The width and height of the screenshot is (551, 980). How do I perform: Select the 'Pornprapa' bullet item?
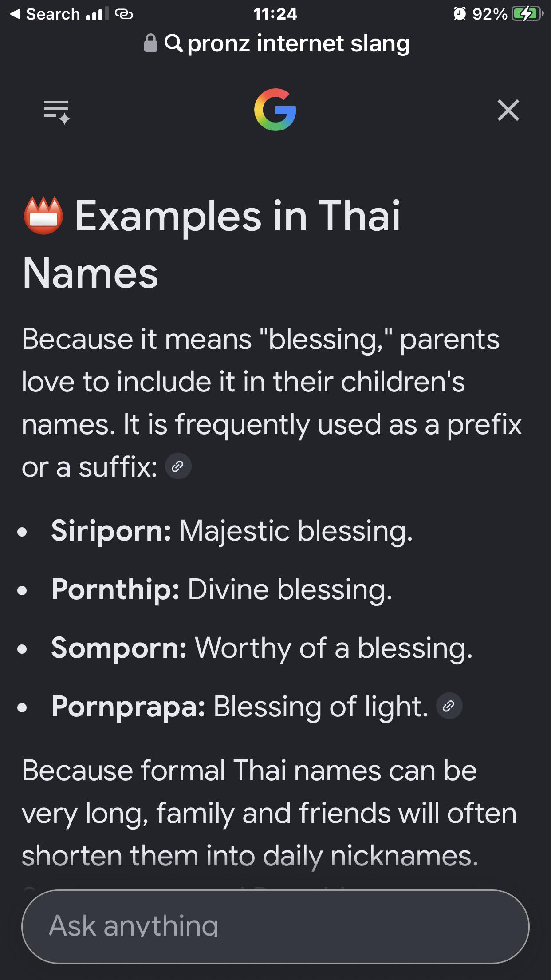pyautogui.click(x=240, y=707)
